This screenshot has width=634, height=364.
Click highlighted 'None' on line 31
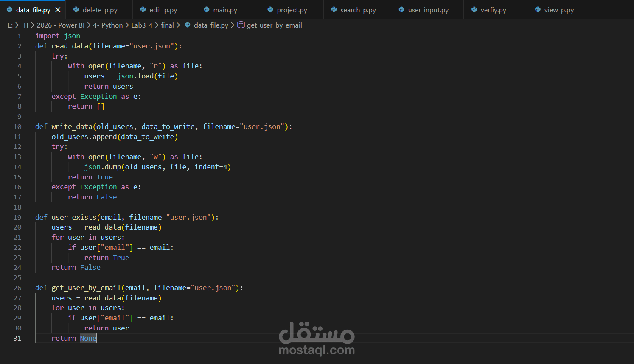coord(88,339)
